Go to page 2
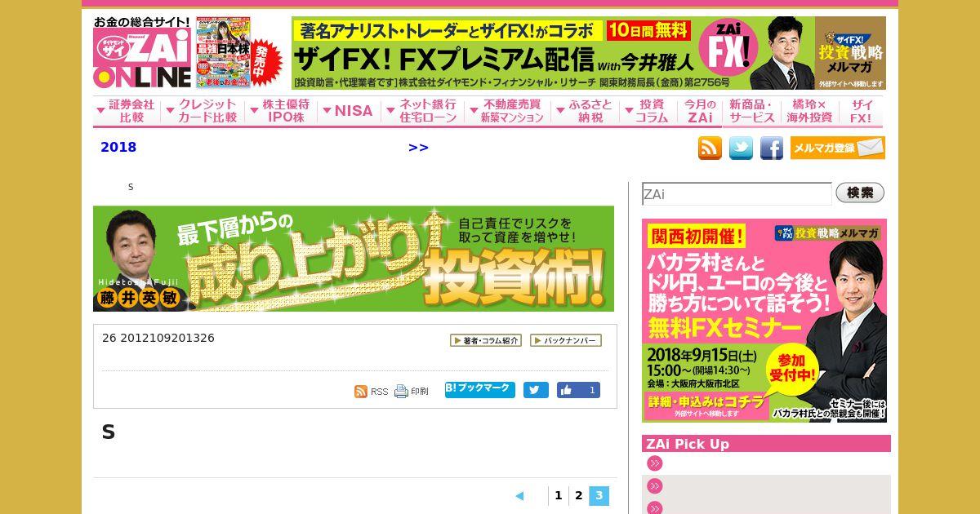The height and width of the screenshot is (514, 980). pyautogui.click(x=579, y=495)
